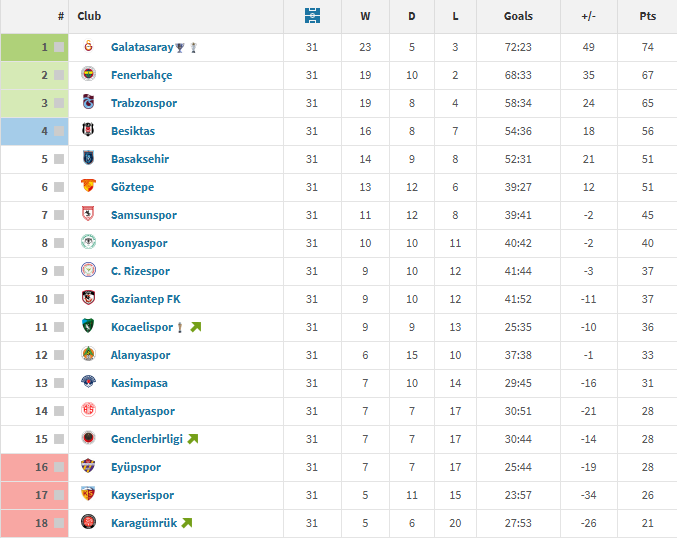The image size is (677, 538).
Task: Toggle the grey box next to rank 1
Action: click(59, 47)
